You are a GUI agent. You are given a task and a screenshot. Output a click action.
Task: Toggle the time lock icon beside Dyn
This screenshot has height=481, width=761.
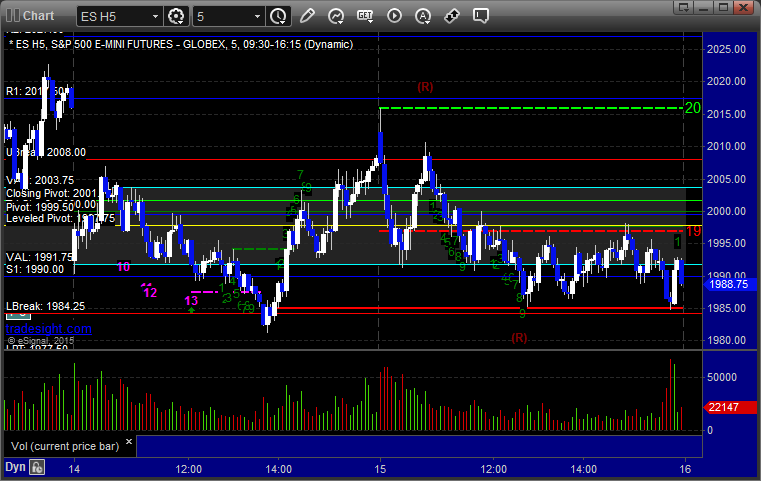pyautogui.click(x=37, y=467)
